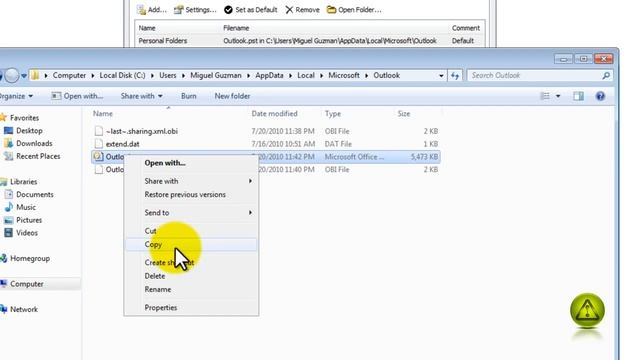Click Remove in data files dialog
The image size is (640, 360).
coord(302,10)
